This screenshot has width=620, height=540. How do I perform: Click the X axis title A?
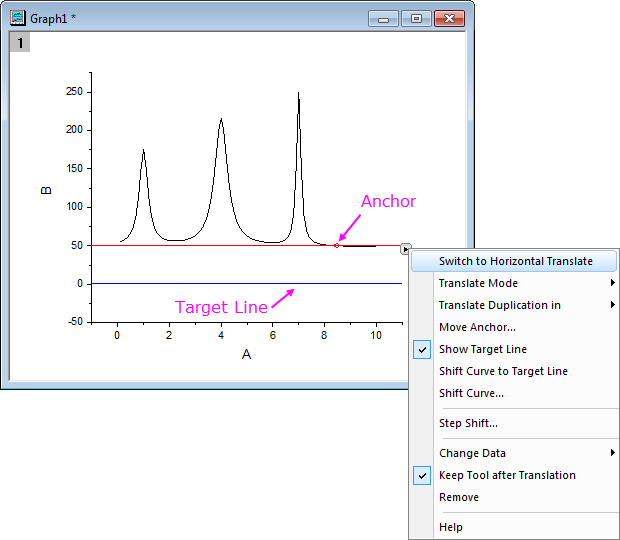click(246, 354)
